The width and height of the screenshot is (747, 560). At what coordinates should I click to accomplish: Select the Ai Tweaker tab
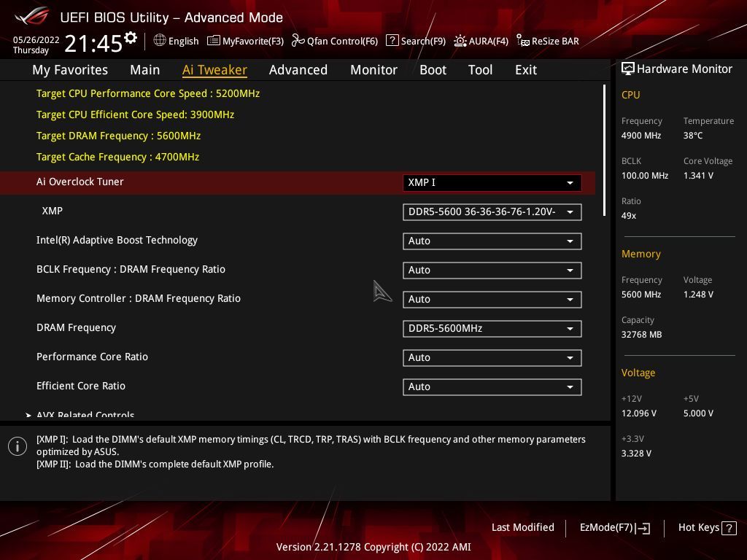[214, 70]
